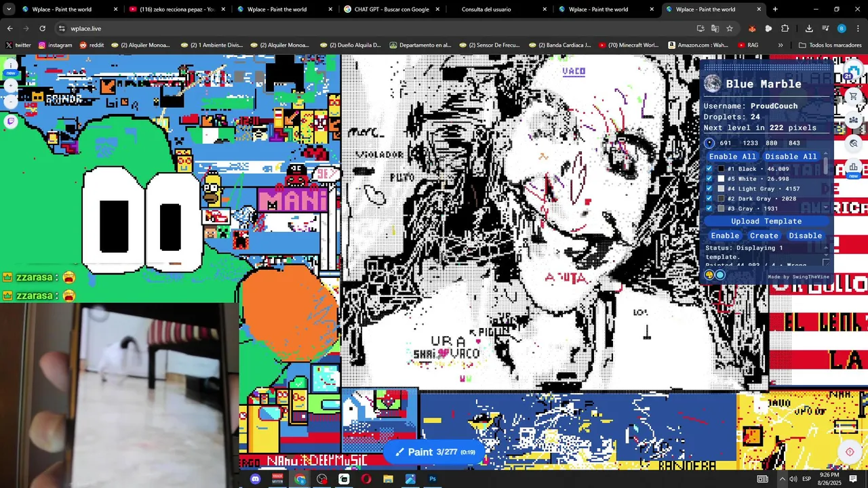
Task: Toggle the #5 White color checkbox
Action: (x=709, y=179)
